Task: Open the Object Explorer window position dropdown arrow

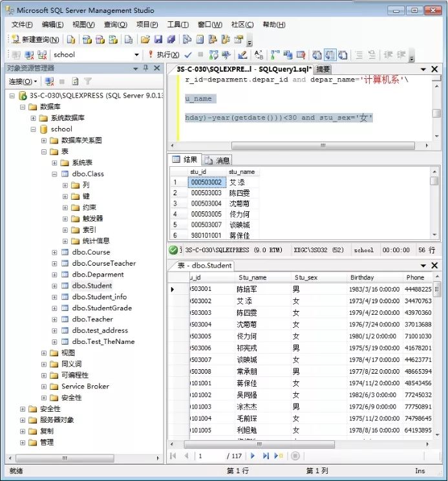Action: (x=136, y=69)
